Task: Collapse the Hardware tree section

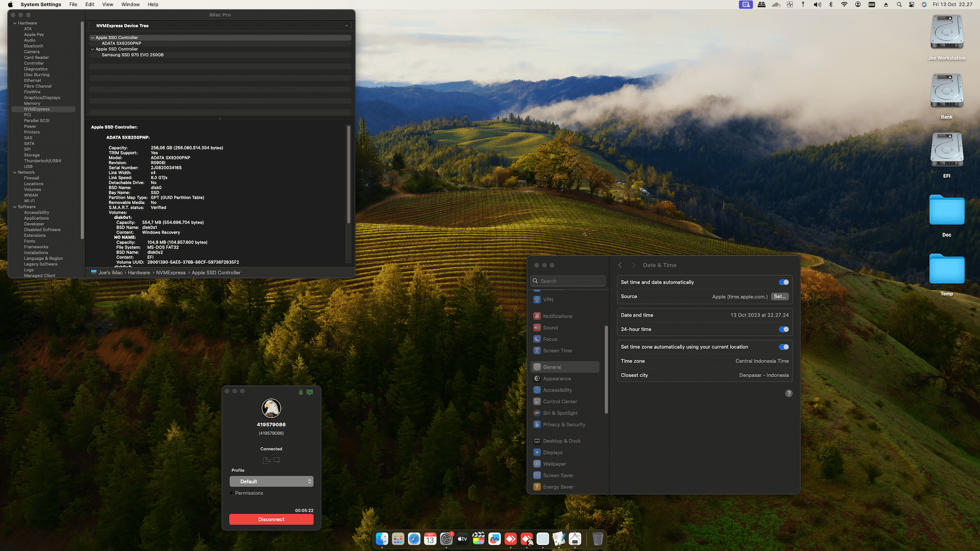Action: click(x=15, y=23)
